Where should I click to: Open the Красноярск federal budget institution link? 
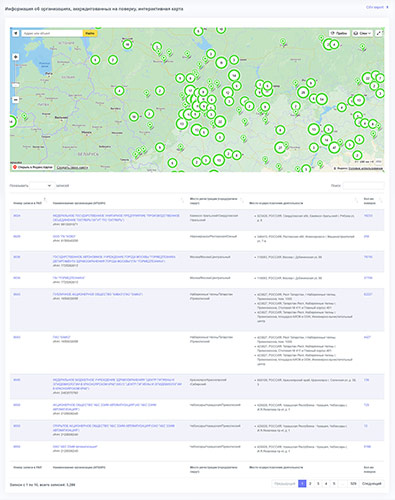pyautogui.click(x=117, y=384)
